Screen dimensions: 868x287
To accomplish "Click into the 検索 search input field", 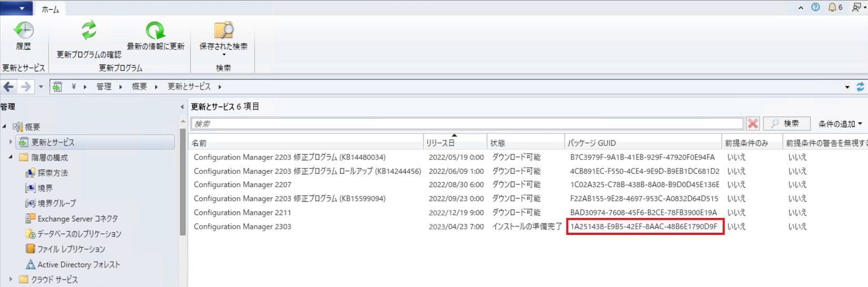I will point(466,124).
